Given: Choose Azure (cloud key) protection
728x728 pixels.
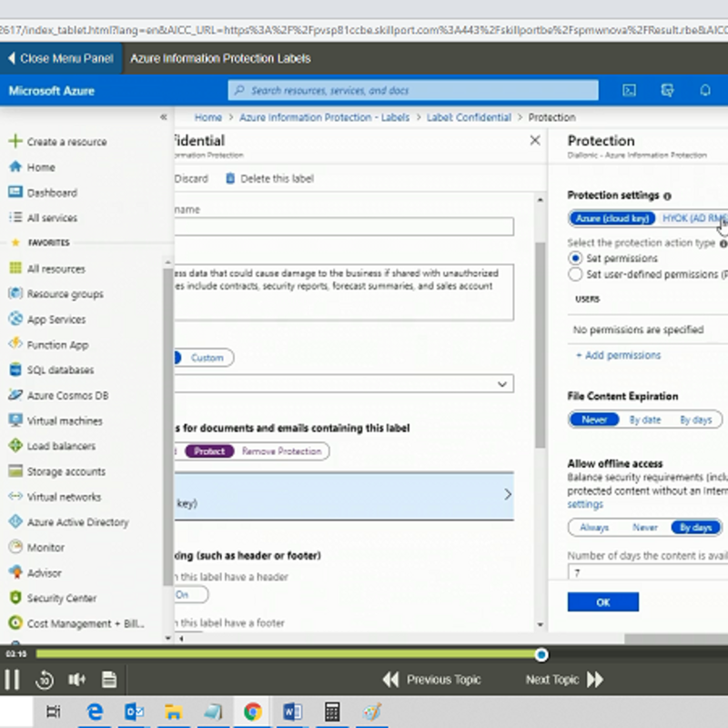Looking at the screenshot, I should (612, 218).
